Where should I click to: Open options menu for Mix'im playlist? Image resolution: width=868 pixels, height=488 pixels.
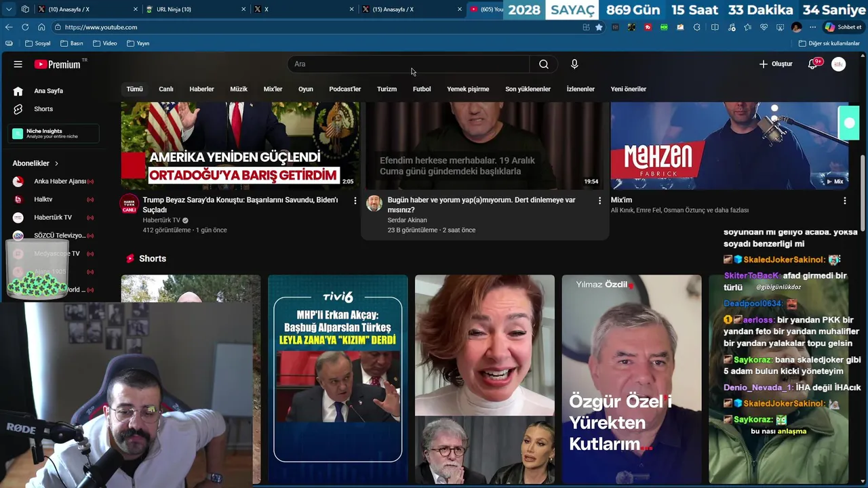click(844, 201)
